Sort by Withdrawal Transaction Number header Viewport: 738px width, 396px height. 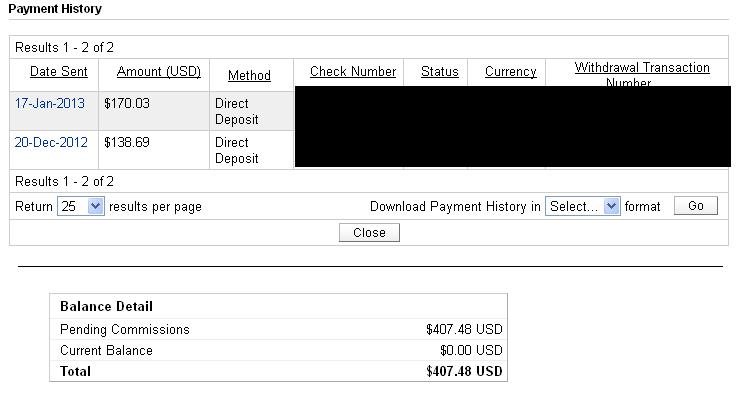coord(642,73)
